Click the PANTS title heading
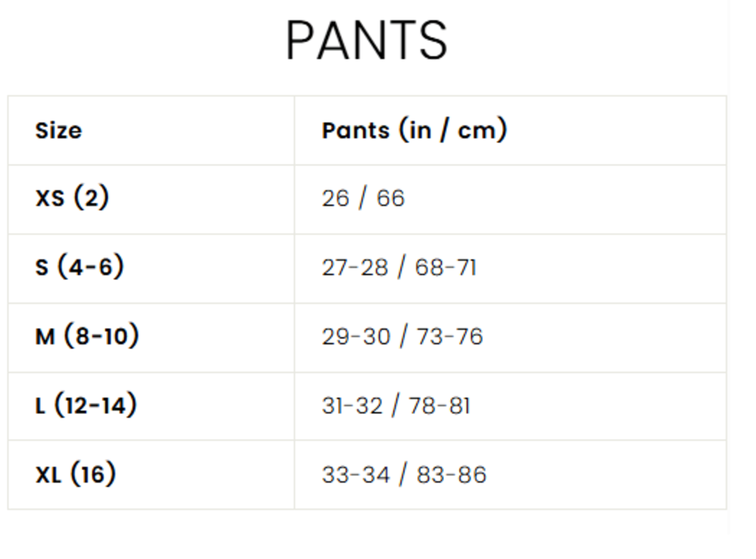Screen dimensions: 756x559 [x=367, y=42]
